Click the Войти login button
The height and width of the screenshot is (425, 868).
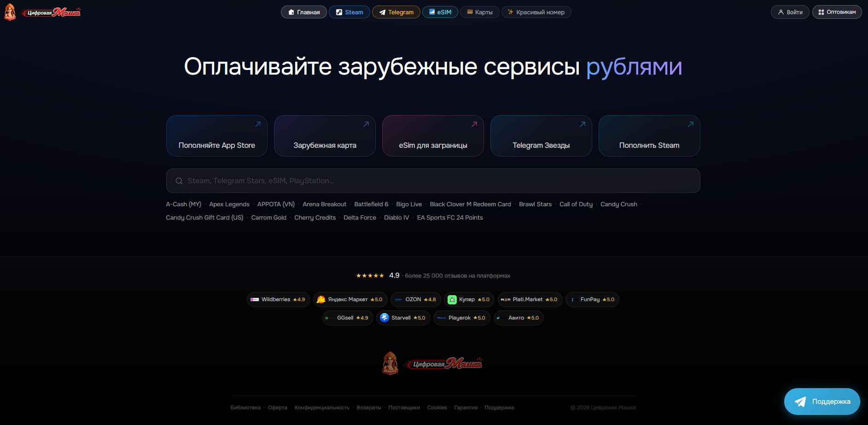(x=790, y=12)
